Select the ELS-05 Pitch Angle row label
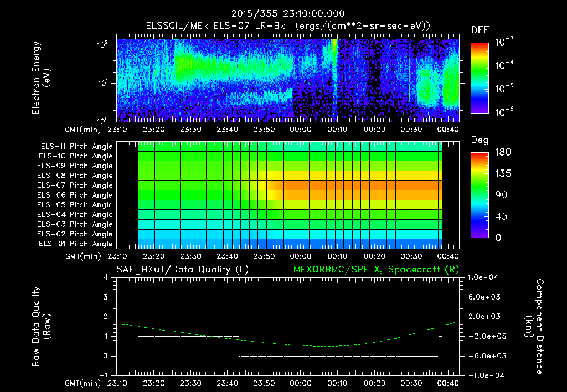Image resolution: width=567 pixels, height=392 pixels. coord(75,205)
